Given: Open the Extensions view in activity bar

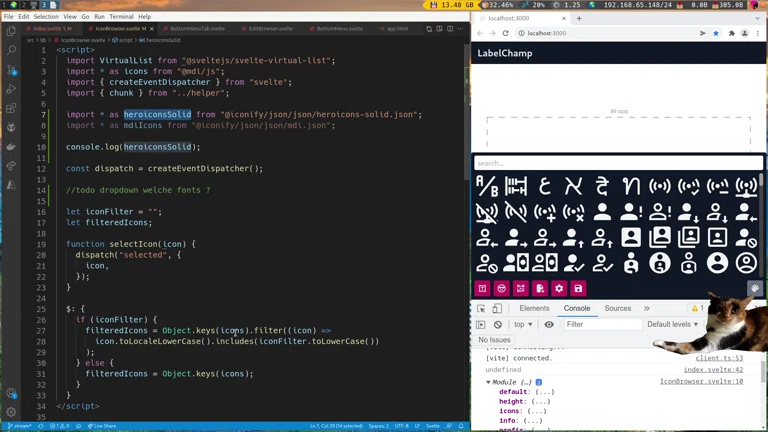Looking at the screenshot, I should coord(11,108).
